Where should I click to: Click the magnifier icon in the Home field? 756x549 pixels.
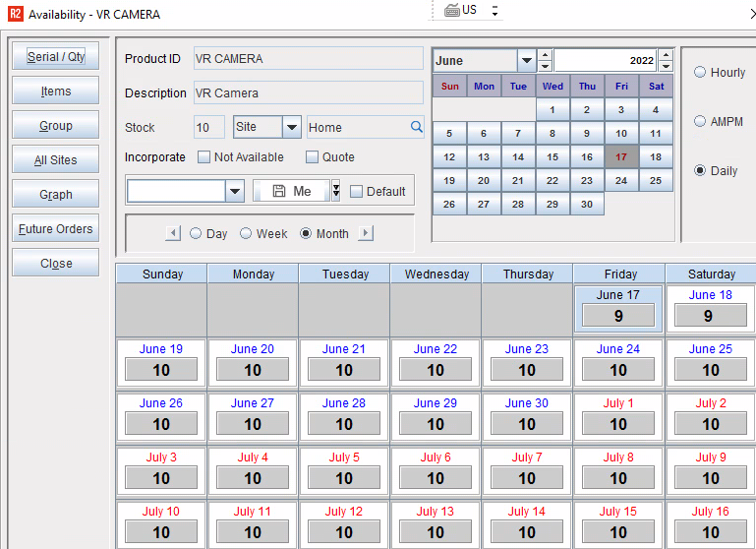point(416,127)
